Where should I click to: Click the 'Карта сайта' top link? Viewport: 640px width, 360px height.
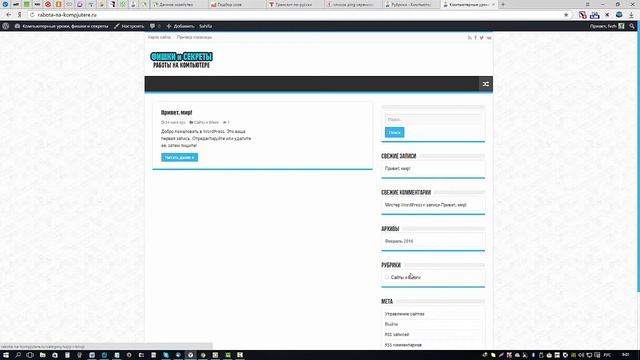(x=160, y=37)
